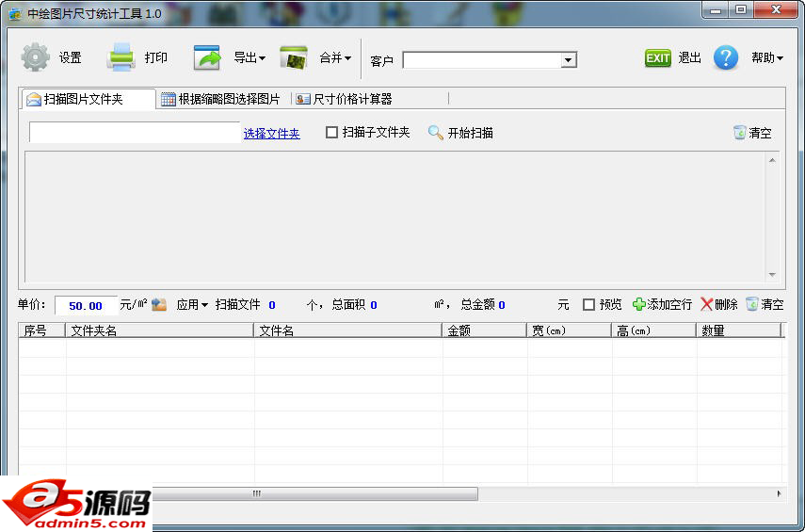Click the grid icon on 根据缩略图选择图片 tab
This screenshot has height=532, width=805.
[169, 99]
